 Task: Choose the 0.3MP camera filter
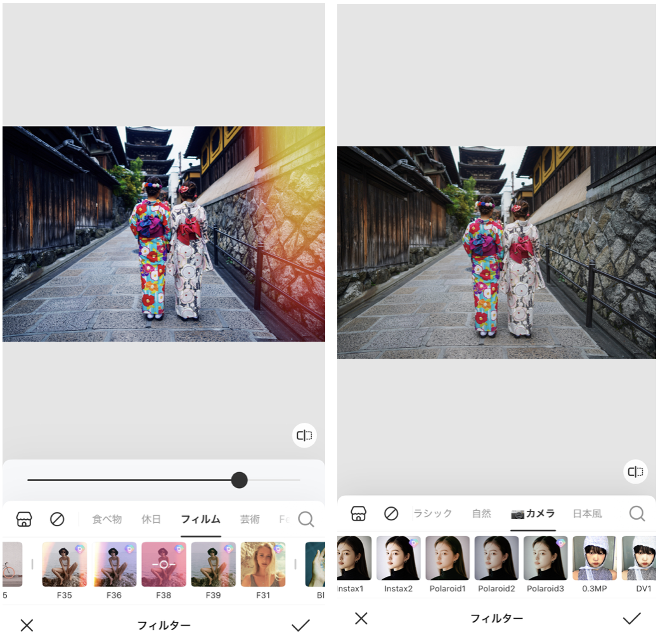[594, 558]
